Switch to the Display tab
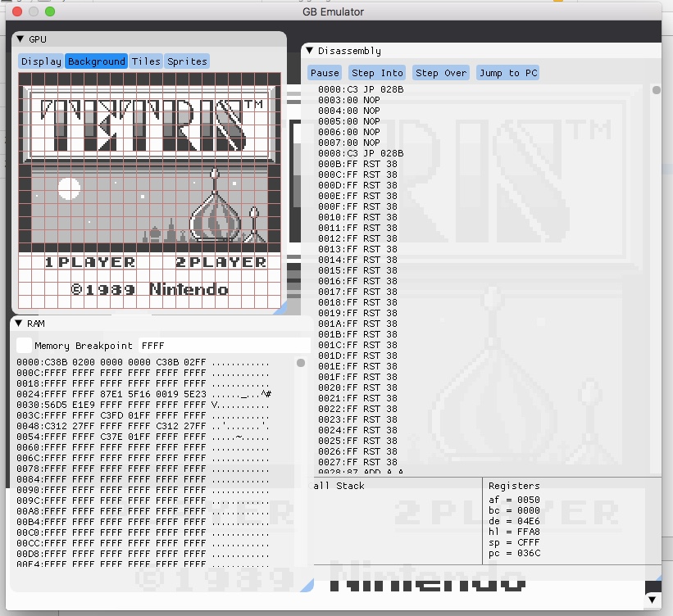This screenshot has width=673, height=616. [41, 61]
